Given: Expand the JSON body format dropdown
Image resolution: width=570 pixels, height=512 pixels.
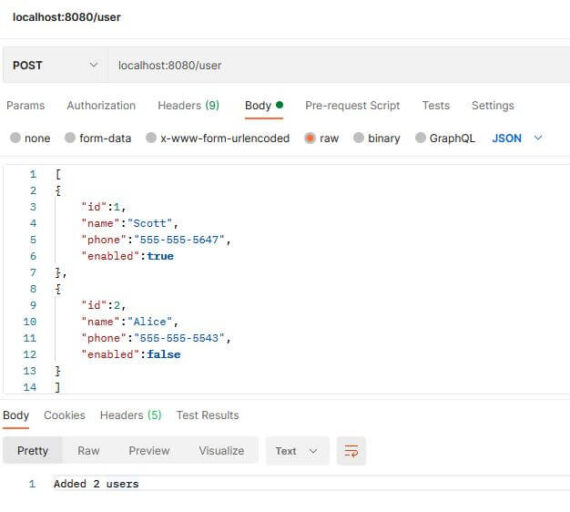Looking at the screenshot, I should [517, 138].
